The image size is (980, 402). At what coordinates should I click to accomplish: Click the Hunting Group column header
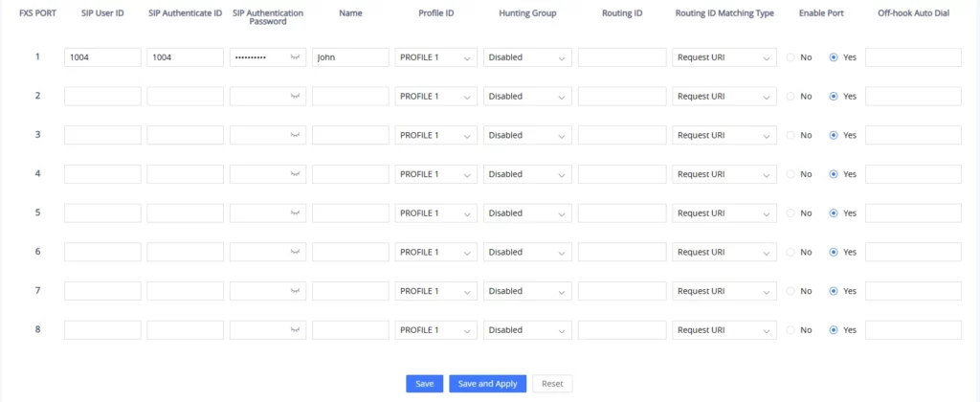(x=527, y=13)
